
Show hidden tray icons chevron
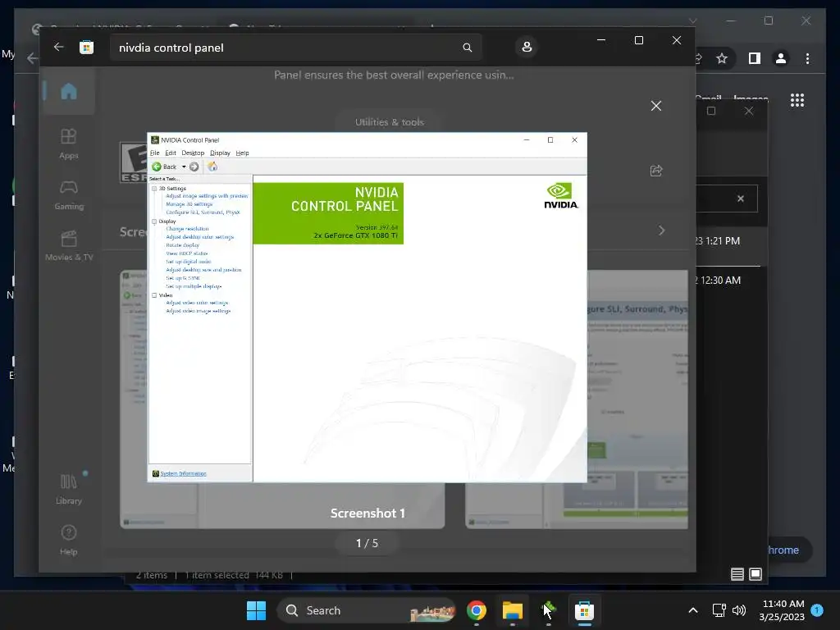point(692,610)
